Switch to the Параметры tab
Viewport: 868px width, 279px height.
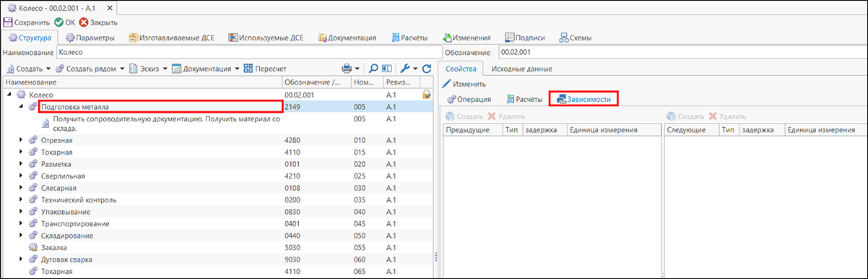tap(90, 38)
